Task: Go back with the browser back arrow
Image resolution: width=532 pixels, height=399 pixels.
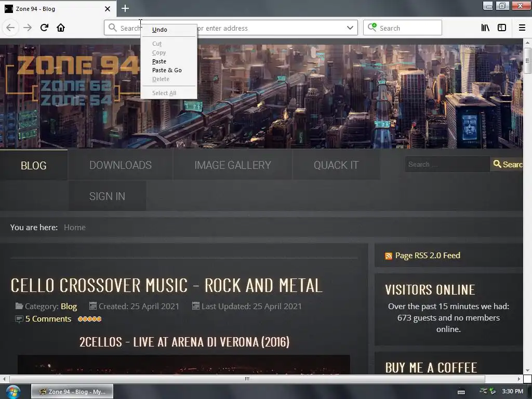Action: (10, 28)
